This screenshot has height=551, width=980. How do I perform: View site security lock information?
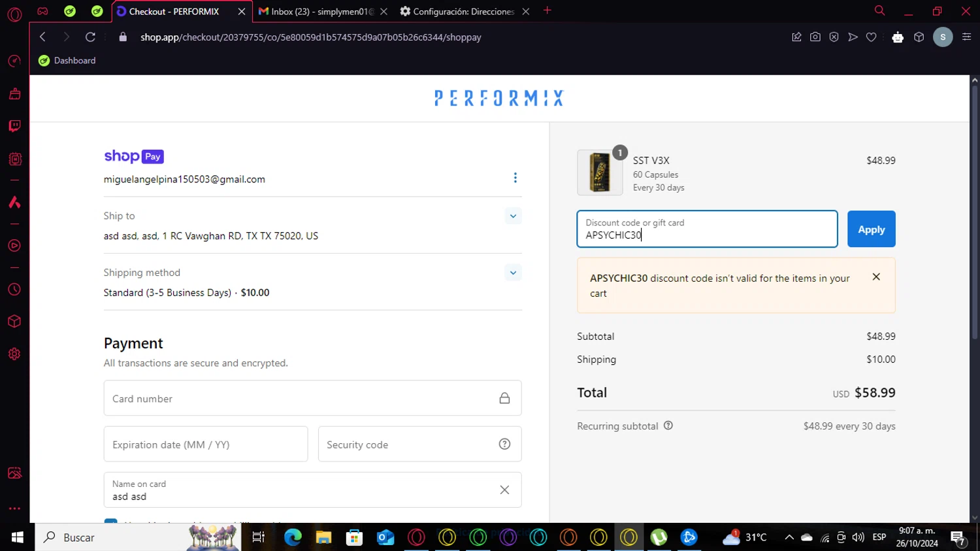(x=123, y=37)
